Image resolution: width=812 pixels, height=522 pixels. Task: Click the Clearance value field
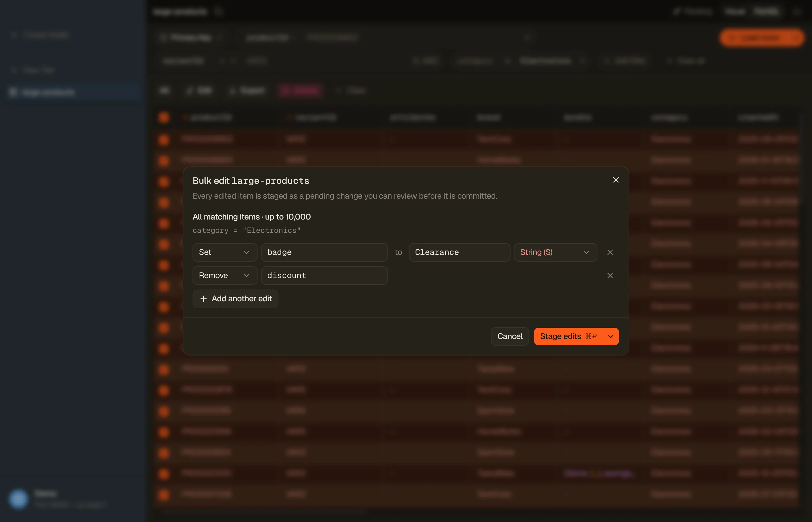pyautogui.click(x=459, y=252)
